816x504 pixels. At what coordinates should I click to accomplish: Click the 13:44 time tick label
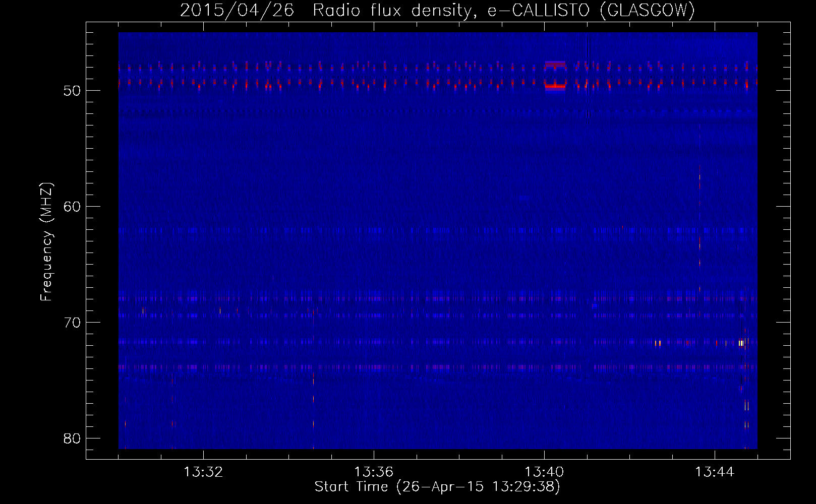(x=715, y=472)
